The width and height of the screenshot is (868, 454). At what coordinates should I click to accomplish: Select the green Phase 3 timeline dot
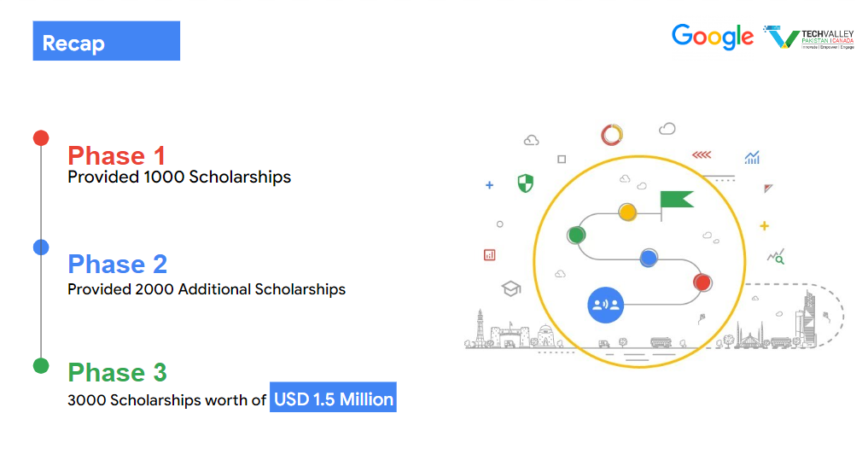tap(40, 365)
